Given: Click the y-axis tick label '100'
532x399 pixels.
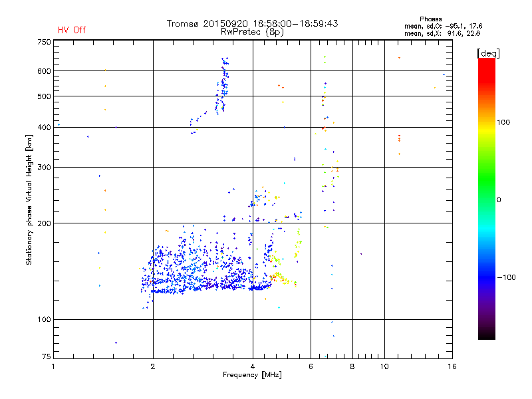Looking at the screenshot, I should [44, 320].
